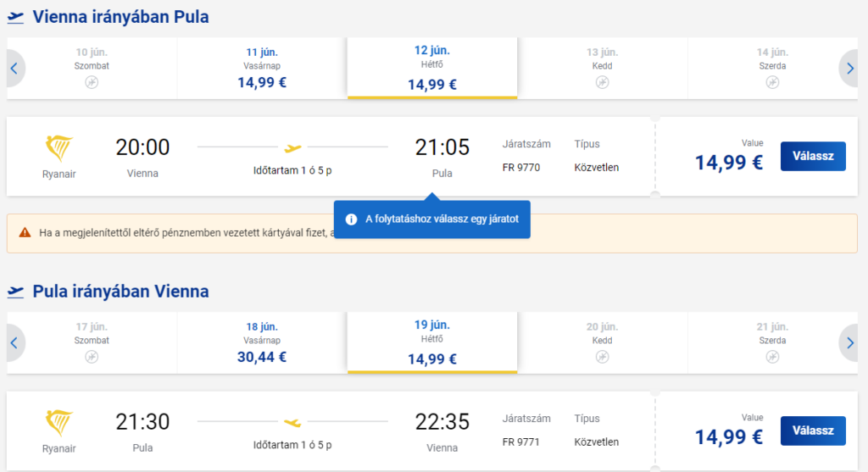Click the currency warning banner text
Image resolution: width=868 pixels, height=472 pixels.
tap(187, 233)
